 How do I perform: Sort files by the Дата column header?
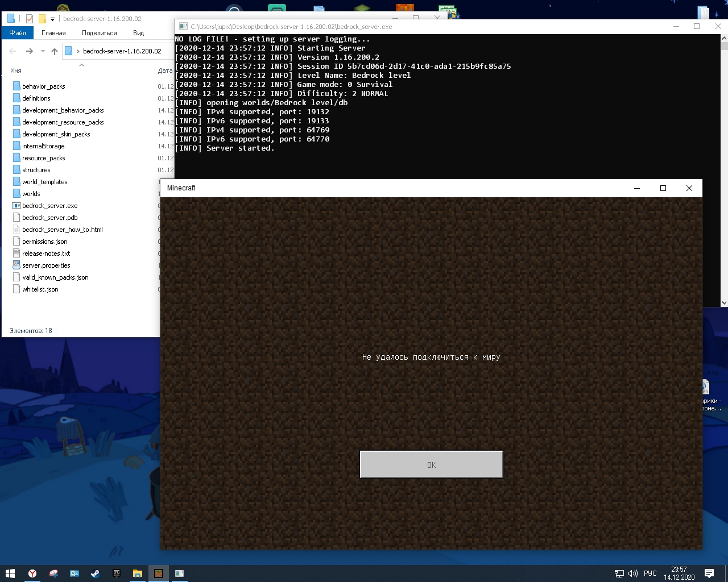pos(165,70)
